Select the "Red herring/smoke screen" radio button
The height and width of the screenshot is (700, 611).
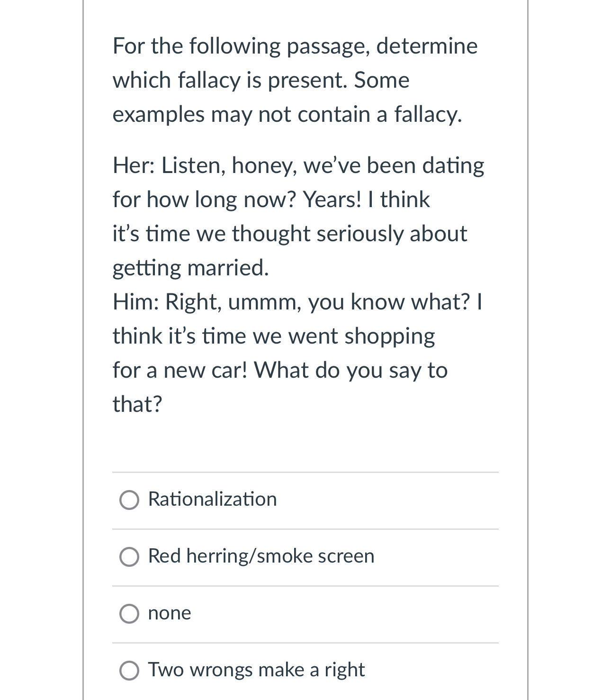tap(129, 557)
